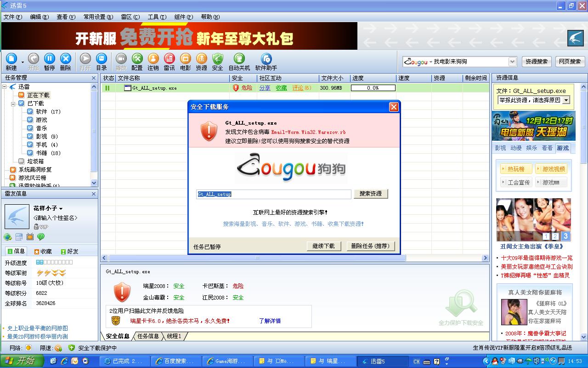This screenshot has width=588, height=368.
Task: Click the QQ penguin icon in system tray
Action: (495, 361)
